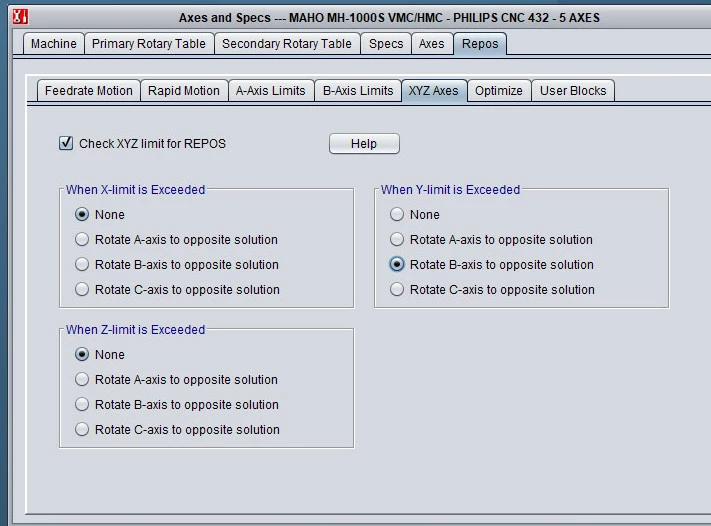711x526 pixels.
Task: Open the Rapid Motion sub-tab
Action: pos(184,91)
